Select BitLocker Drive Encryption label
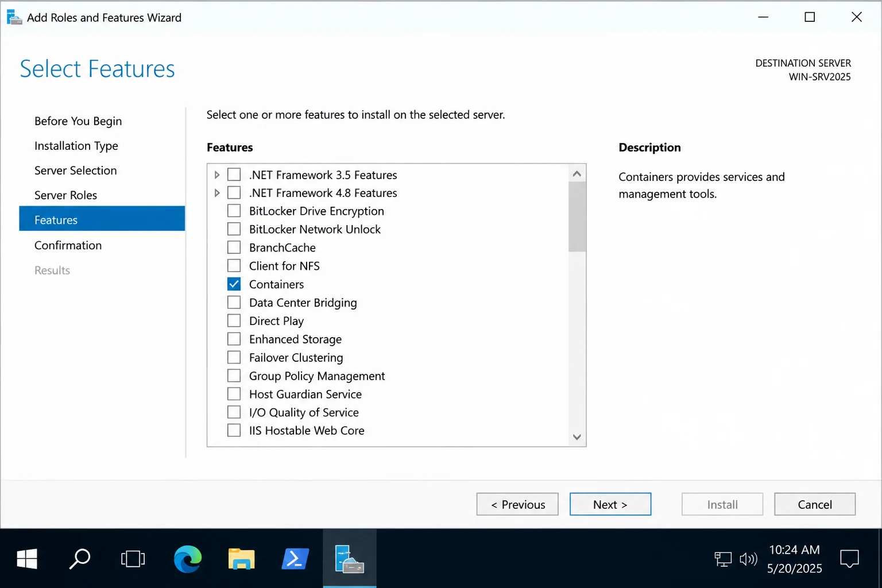The height and width of the screenshot is (588, 882). click(x=316, y=211)
